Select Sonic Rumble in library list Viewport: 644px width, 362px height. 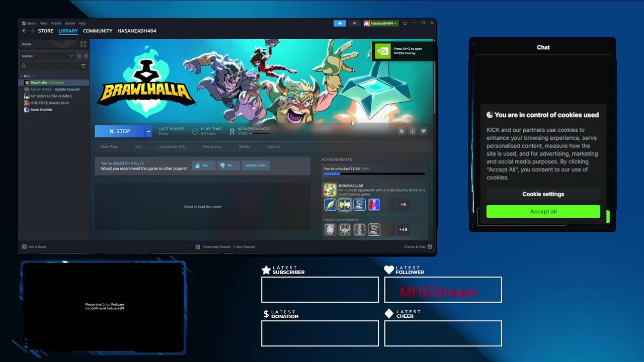tap(41, 110)
